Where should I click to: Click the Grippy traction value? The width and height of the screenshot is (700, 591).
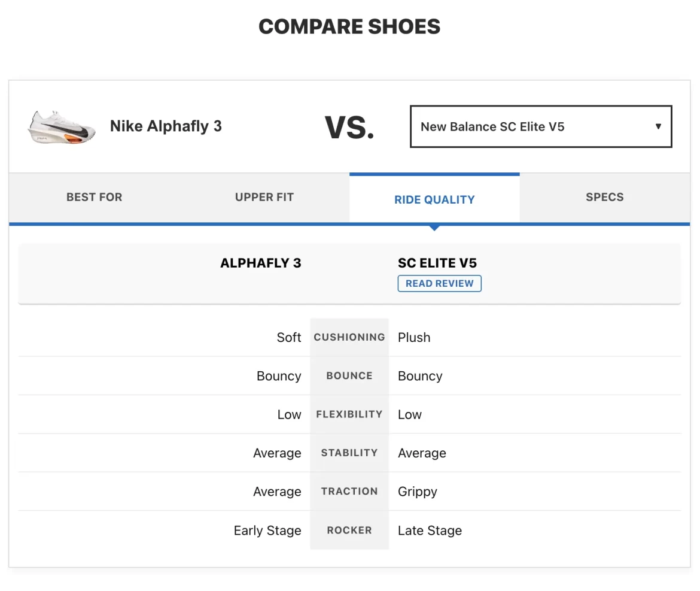pyautogui.click(x=418, y=492)
